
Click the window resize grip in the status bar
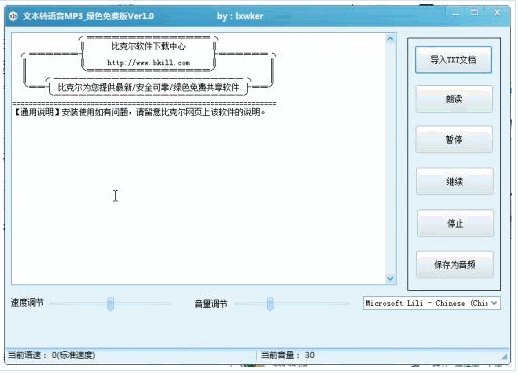(505, 357)
